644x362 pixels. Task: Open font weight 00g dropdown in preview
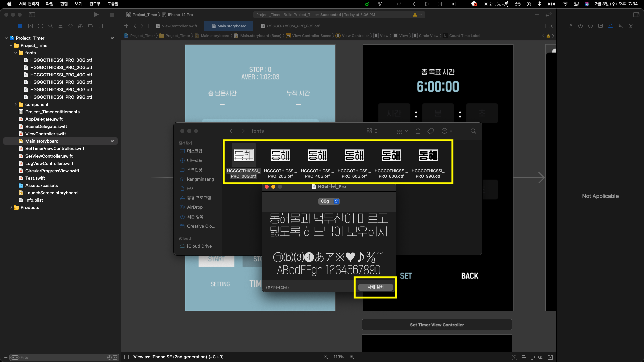[x=329, y=201]
